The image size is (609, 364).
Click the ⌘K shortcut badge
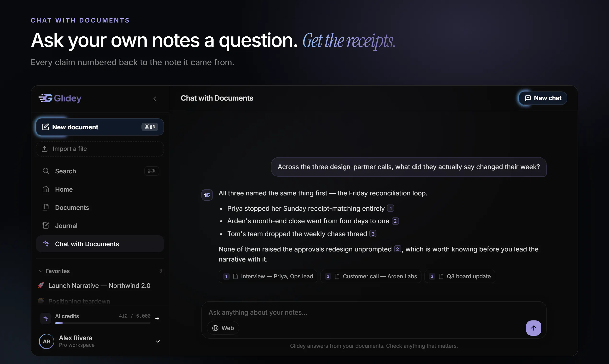point(152,171)
